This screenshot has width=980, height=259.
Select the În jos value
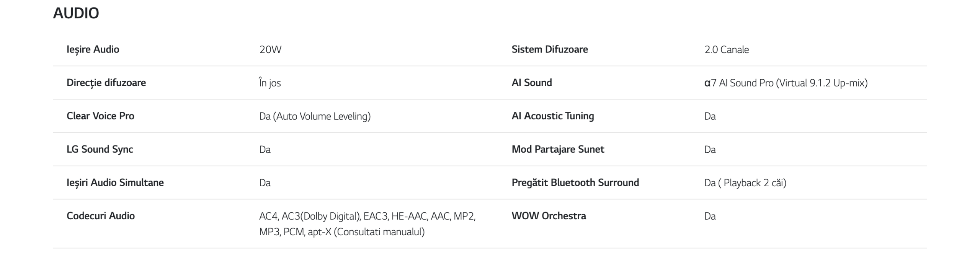[x=270, y=83]
